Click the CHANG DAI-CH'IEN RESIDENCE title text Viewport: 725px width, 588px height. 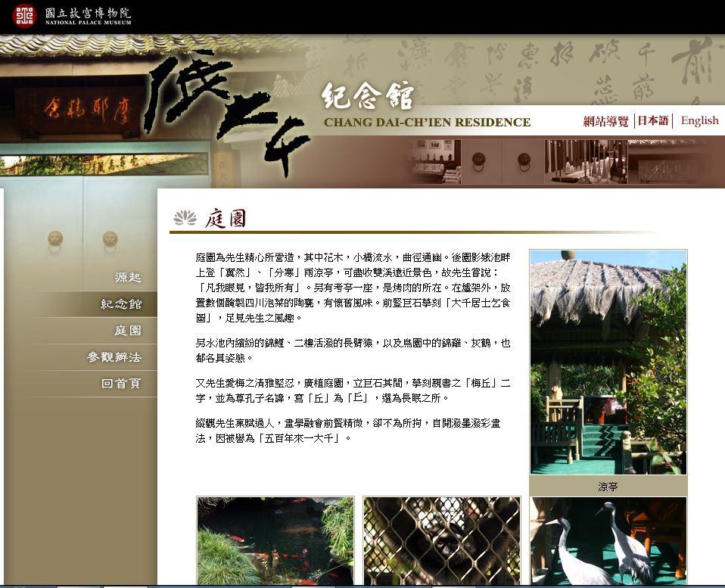[x=427, y=123]
